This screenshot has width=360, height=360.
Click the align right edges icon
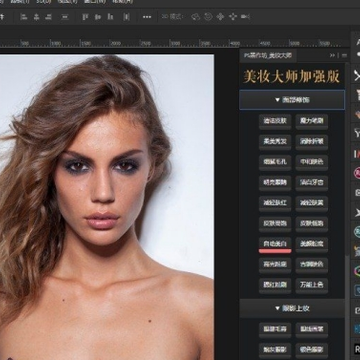pos(49,17)
